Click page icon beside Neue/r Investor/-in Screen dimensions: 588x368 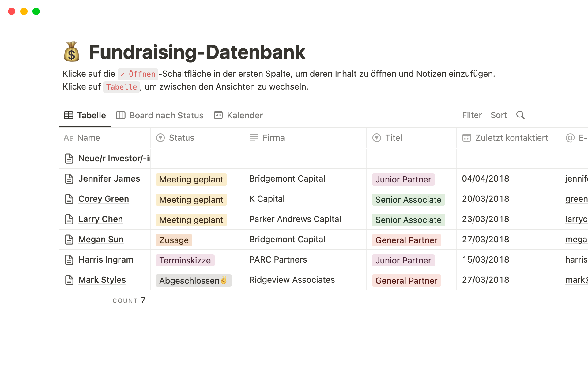(x=69, y=159)
